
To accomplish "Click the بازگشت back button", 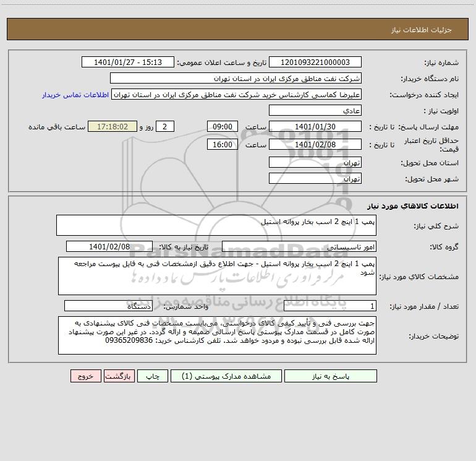I will [119, 376].
